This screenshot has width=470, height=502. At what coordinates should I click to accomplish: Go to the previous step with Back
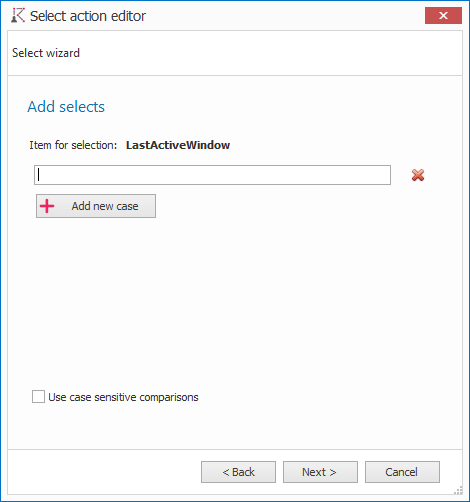click(x=238, y=472)
